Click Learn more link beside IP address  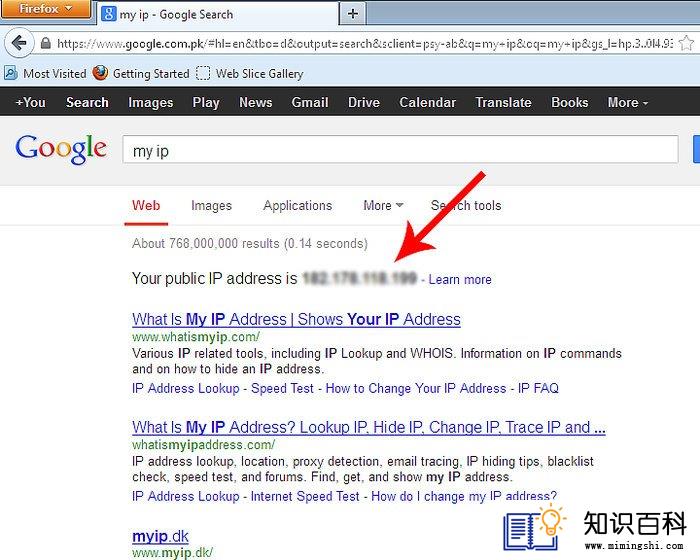[460, 280]
